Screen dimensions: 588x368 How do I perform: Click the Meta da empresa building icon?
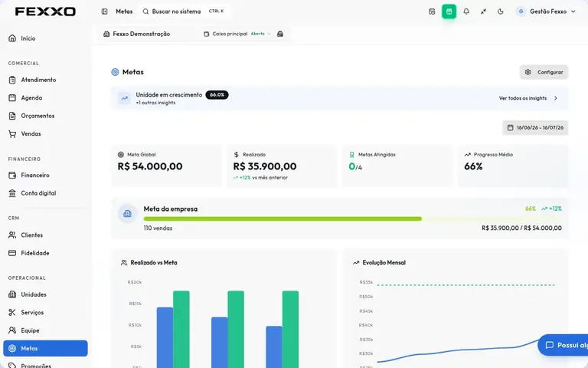click(128, 214)
